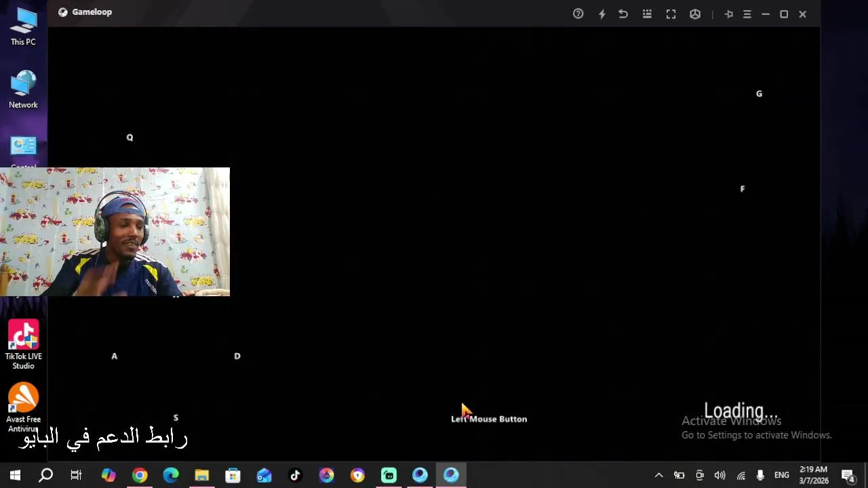Open the notification center with 4 badge
This screenshot has height=488, width=868.
tap(848, 475)
